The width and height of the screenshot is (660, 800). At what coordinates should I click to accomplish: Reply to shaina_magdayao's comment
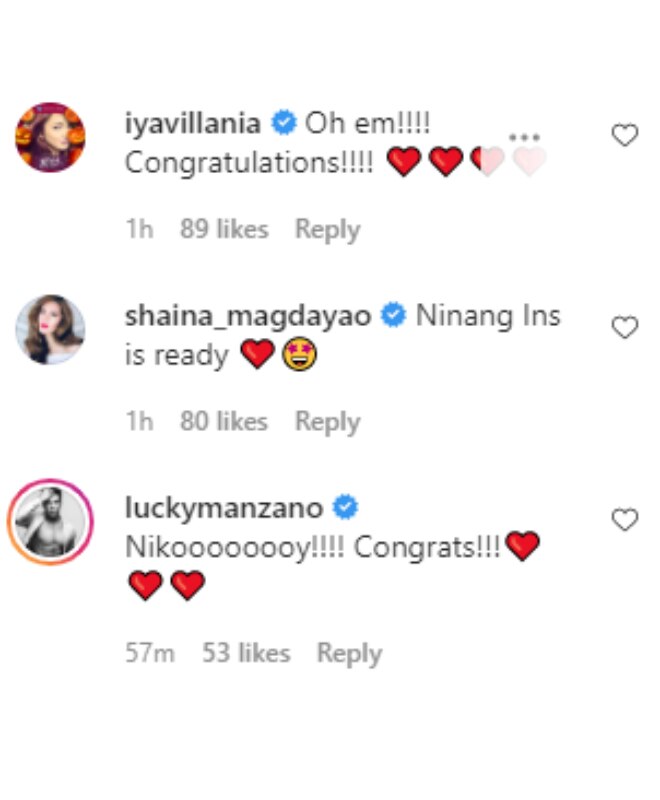(327, 422)
